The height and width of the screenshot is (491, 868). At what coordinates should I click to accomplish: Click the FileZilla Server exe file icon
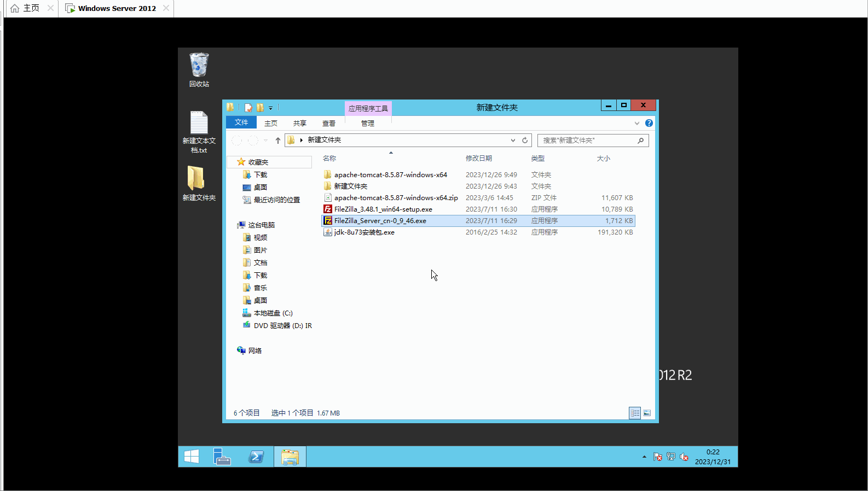click(328, 221)
